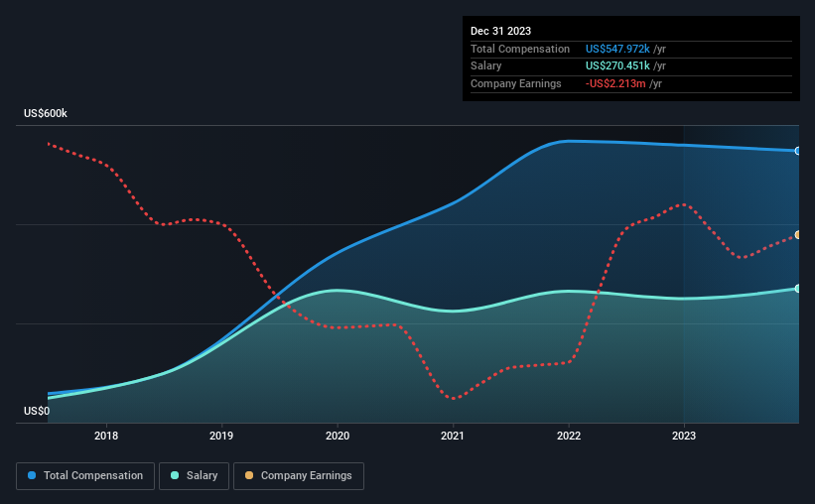Click the tooltip's Total Compensation row label
Screen dimensions: 815x504
tap(520, 49)
